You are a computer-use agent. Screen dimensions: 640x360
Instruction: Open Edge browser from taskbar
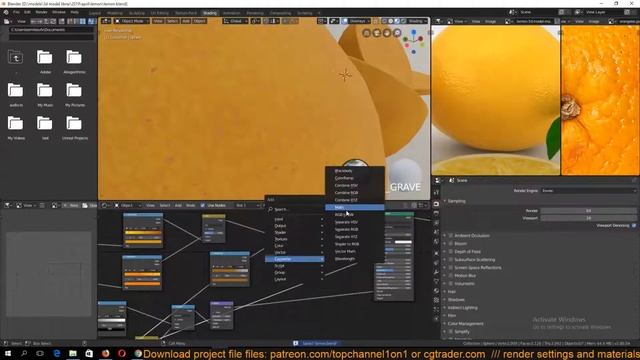[57, 353]
